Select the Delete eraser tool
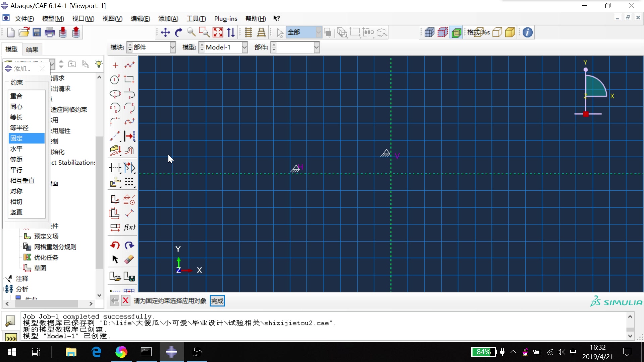644x362 pixels. tap(129, 259)
